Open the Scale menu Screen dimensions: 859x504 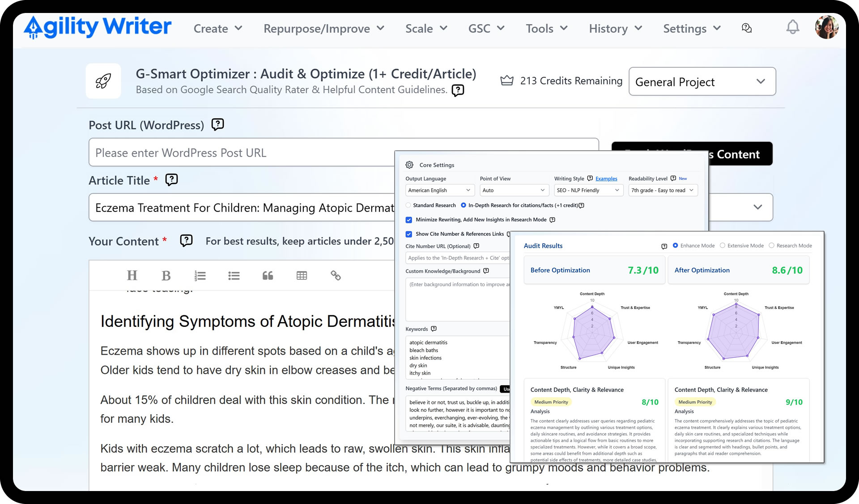point(426,29)
